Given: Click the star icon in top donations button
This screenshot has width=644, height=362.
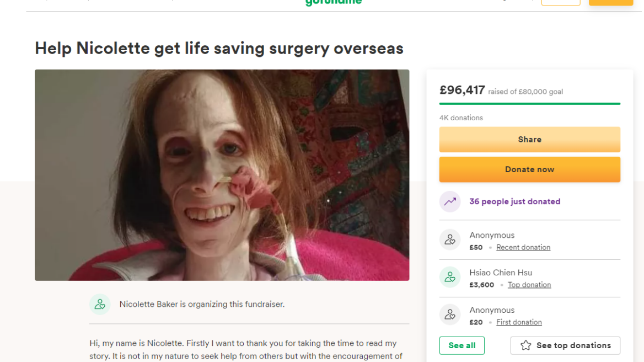Looking at the screenshot, I should coord(526,345).
